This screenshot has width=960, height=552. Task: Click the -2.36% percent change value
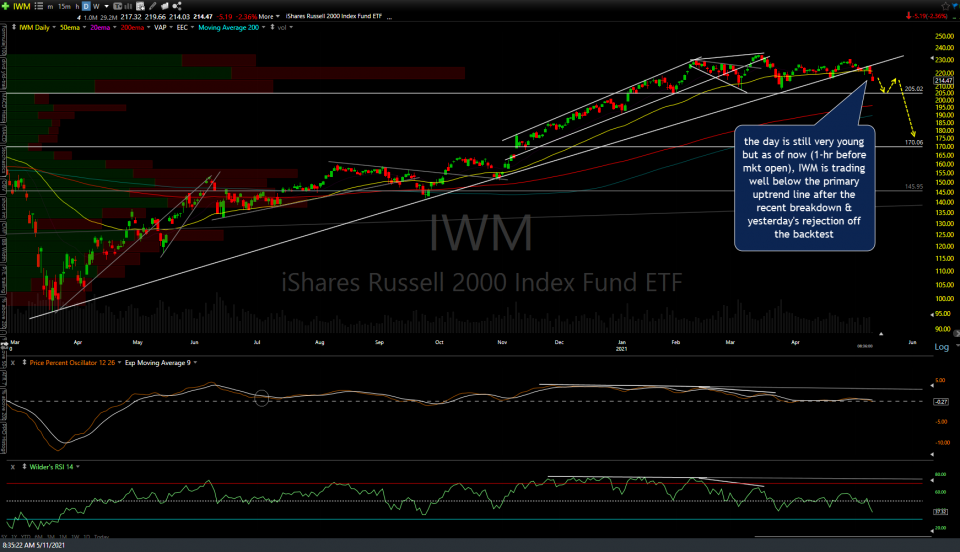coord(246,17)
